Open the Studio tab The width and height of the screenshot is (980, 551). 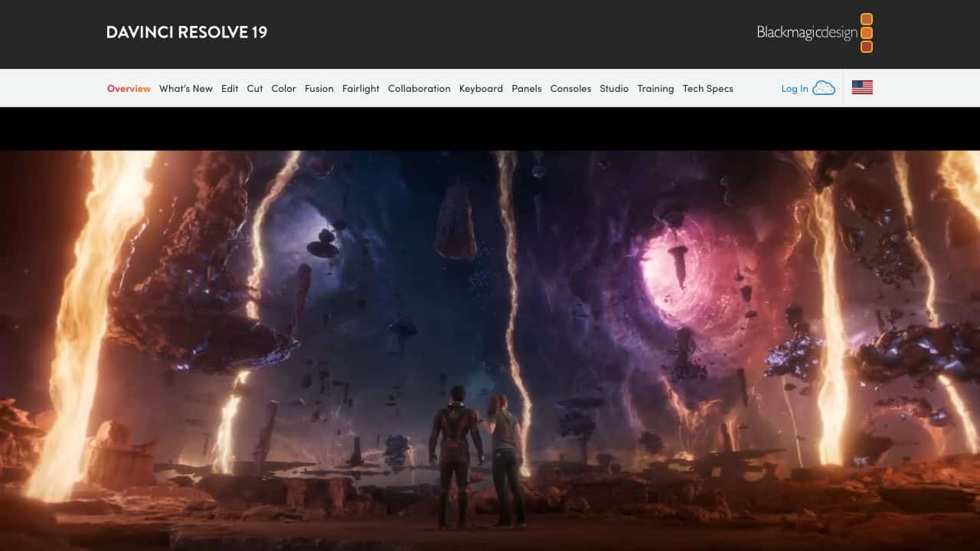click(614, 89)
